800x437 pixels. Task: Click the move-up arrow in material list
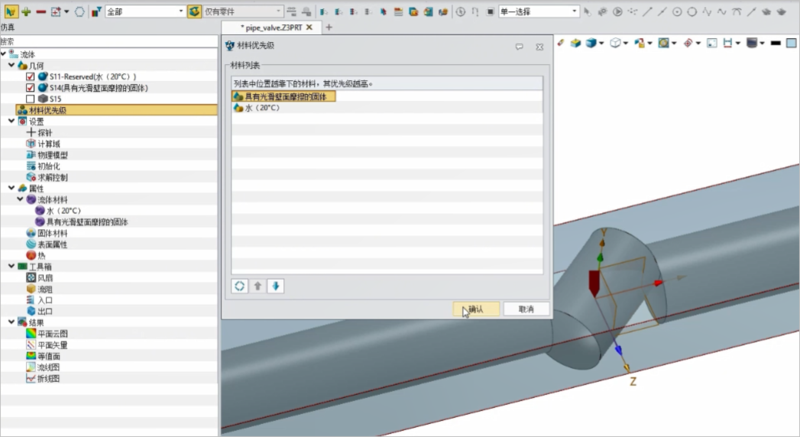pyautogui.click(x=258, y=286)
